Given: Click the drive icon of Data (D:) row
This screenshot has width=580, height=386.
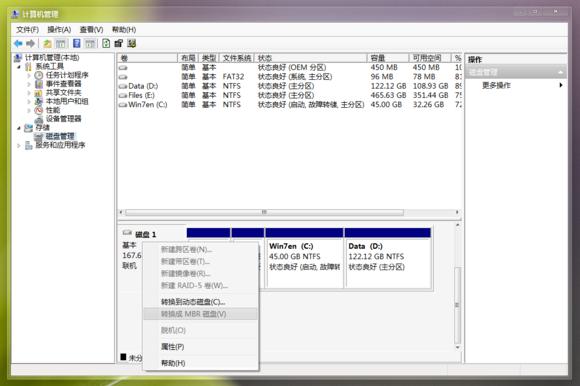Looking at the screenshot, I should (123, 86).
